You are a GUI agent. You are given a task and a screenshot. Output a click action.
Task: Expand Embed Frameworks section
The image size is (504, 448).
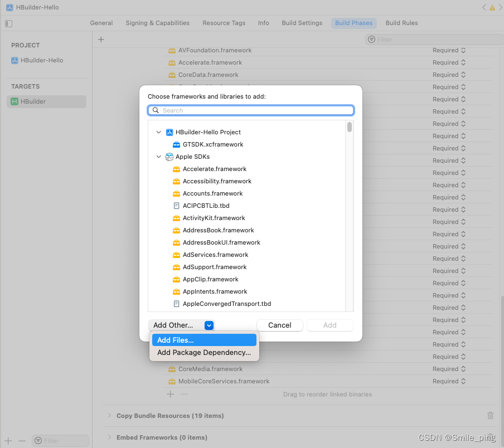point(109,437)
